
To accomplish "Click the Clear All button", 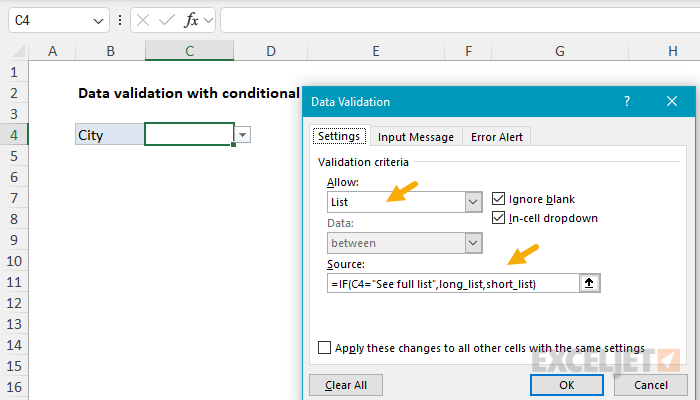I will point(346,385).
